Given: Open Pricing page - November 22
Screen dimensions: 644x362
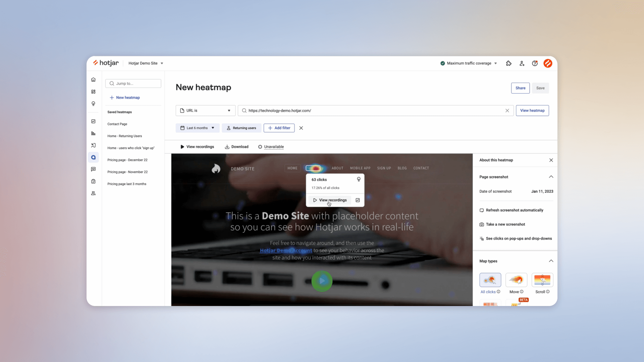Looking at the screenshot, I should tap(127, 172).
